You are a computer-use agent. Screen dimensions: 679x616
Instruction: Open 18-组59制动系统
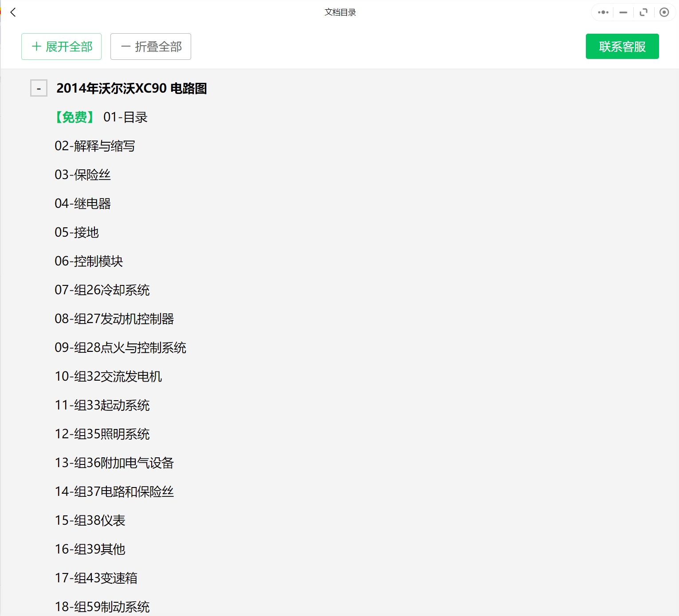[102, 606]
